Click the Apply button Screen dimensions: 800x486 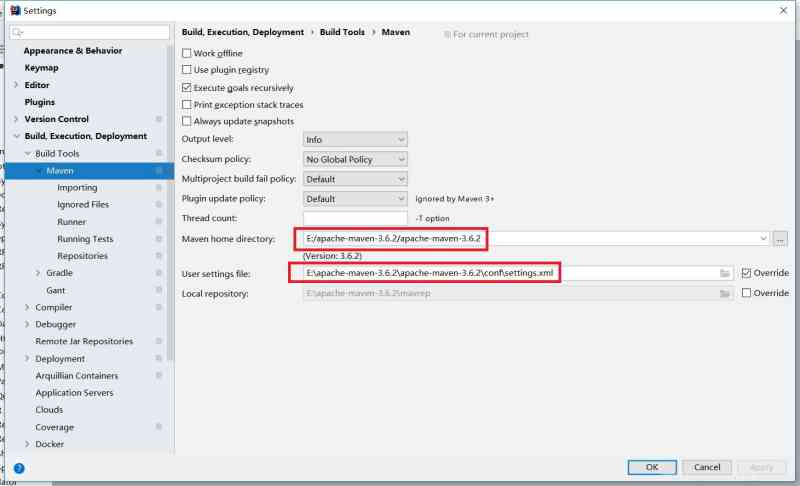(761, 467)
